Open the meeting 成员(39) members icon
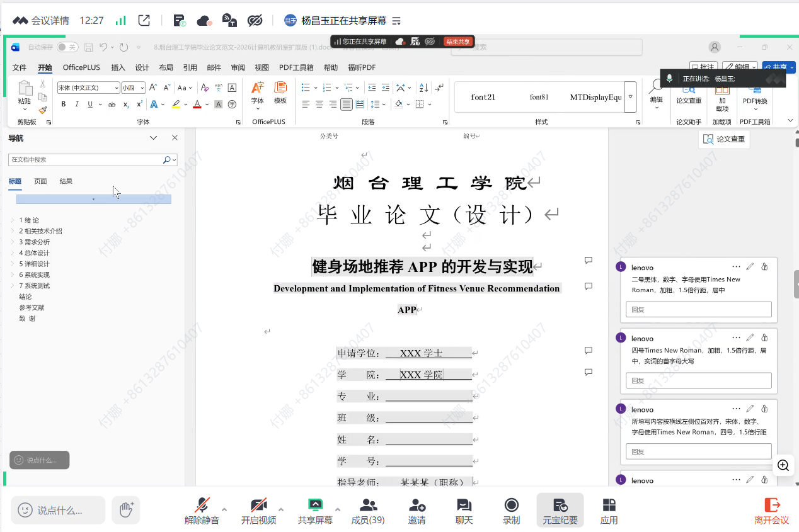The height and width of the screenshot is (532, 799). tap(368, 511)
